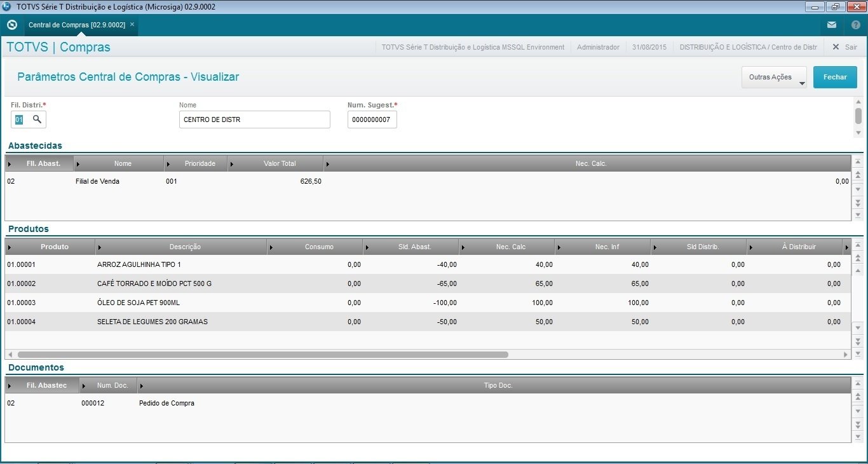Viewport: 868px width, 464px height.
Task: Click the Administrador user label
Action: click(x=598, y=47)
